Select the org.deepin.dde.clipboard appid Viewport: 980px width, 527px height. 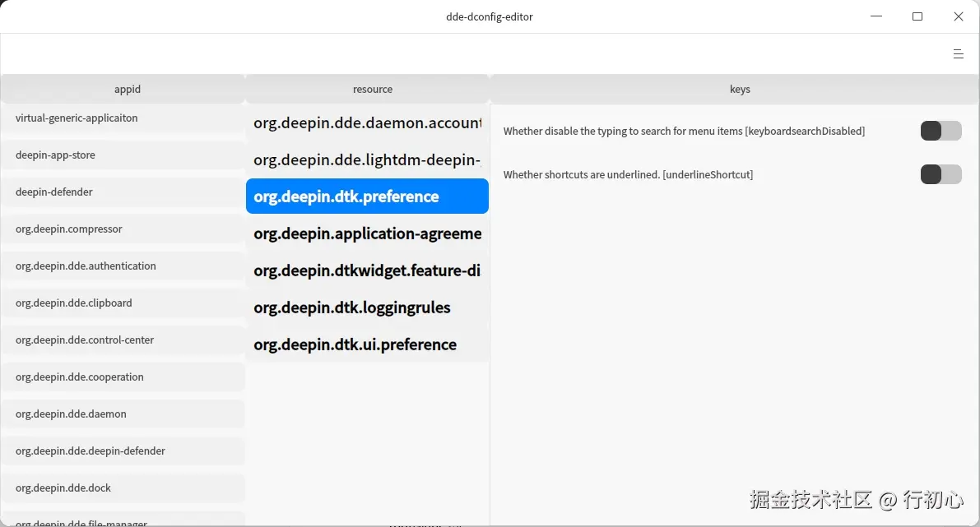(73, 303)
